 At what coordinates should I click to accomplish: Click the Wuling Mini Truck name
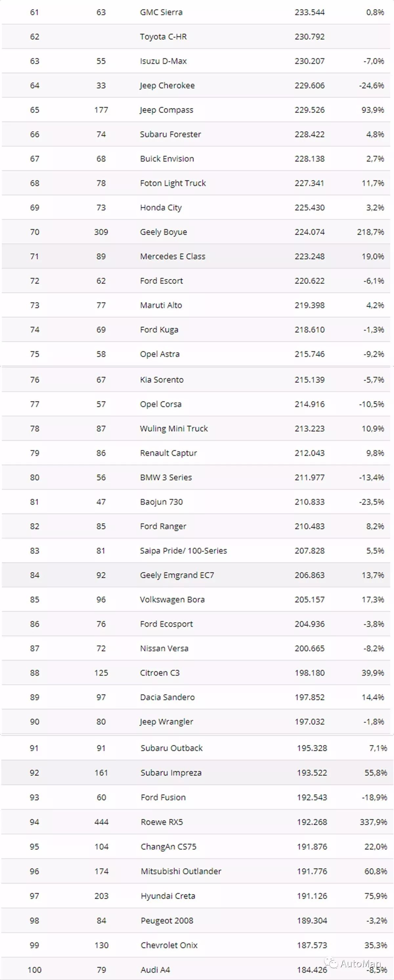[x=174, y=429]
